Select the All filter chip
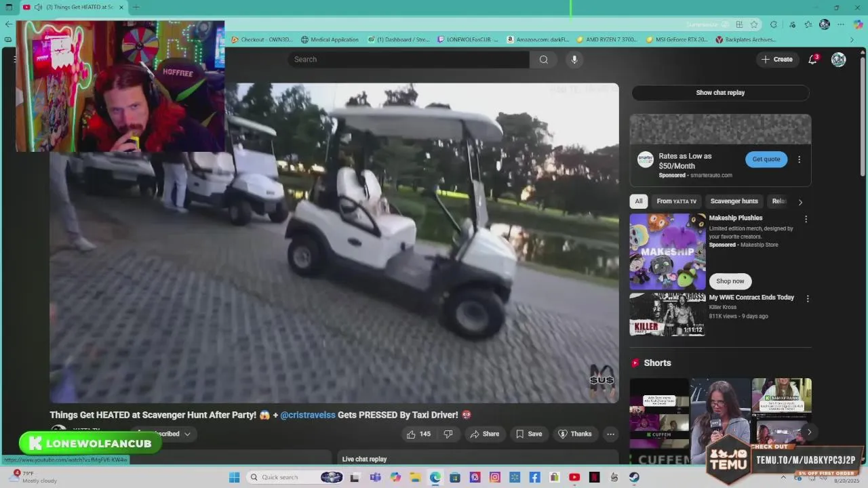This screenshot has width=868, height=488. (638, 201)
